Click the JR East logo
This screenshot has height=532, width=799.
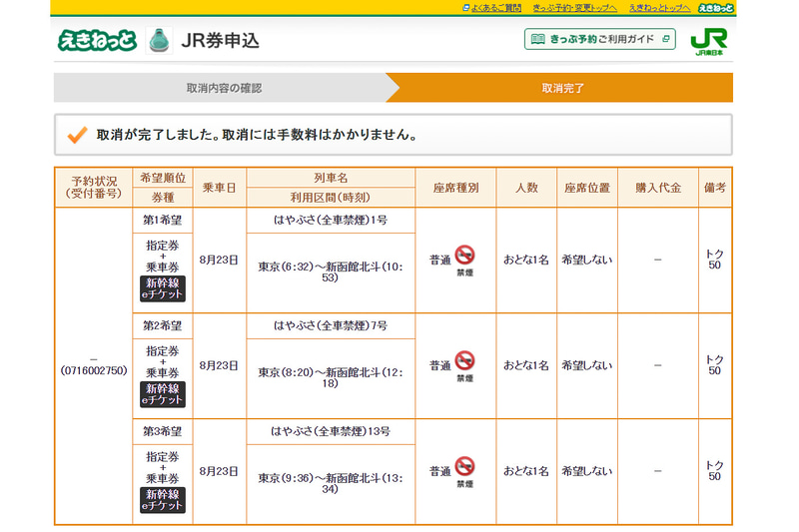[x=709, y=42]
